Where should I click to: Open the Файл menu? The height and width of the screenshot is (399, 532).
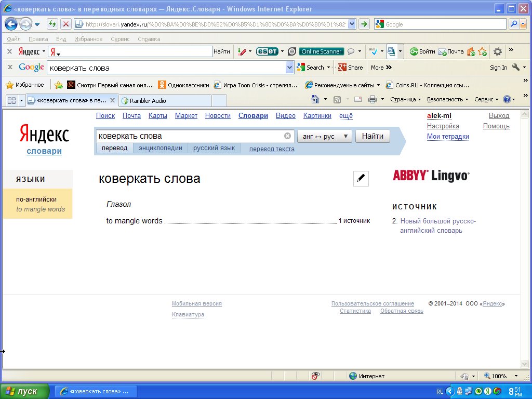click(14, 39)
